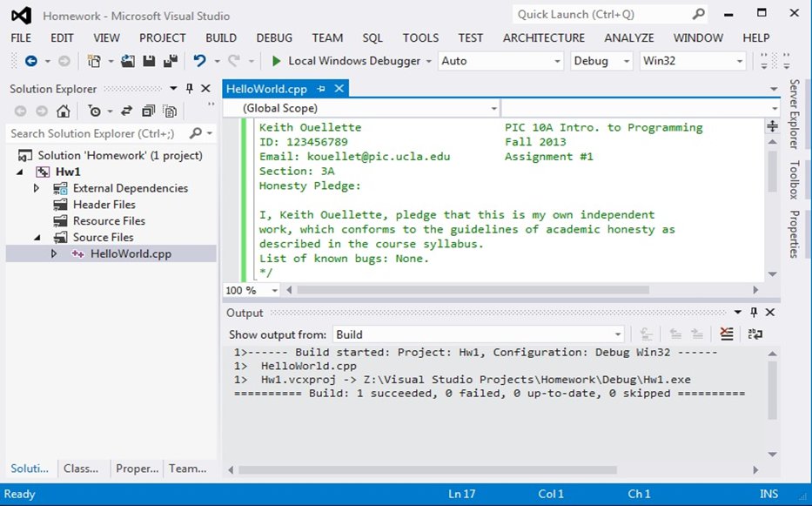Click the Open File folder icon
Image resolution: width=812 pixels, height=506 pixels.
coord(127,61)
